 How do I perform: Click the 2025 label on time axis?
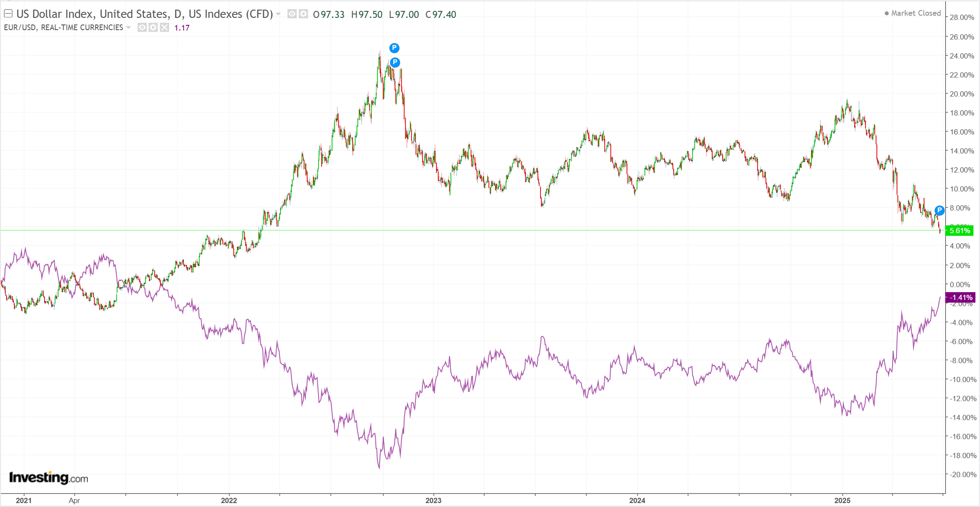(842, 500)
